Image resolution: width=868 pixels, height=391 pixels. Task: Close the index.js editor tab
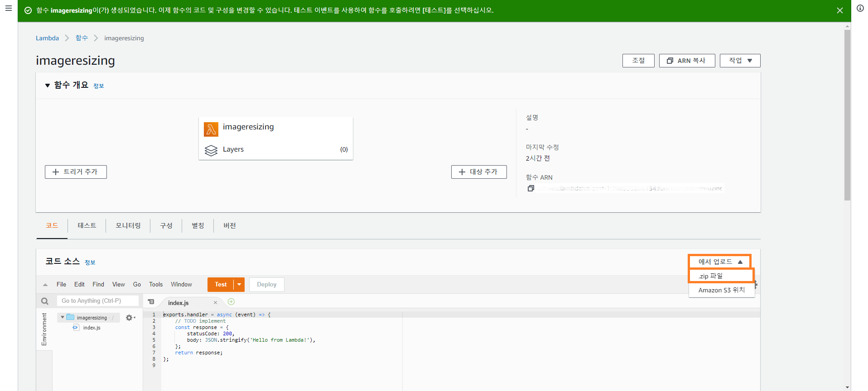pyautogui.click(x=215, y=303)
